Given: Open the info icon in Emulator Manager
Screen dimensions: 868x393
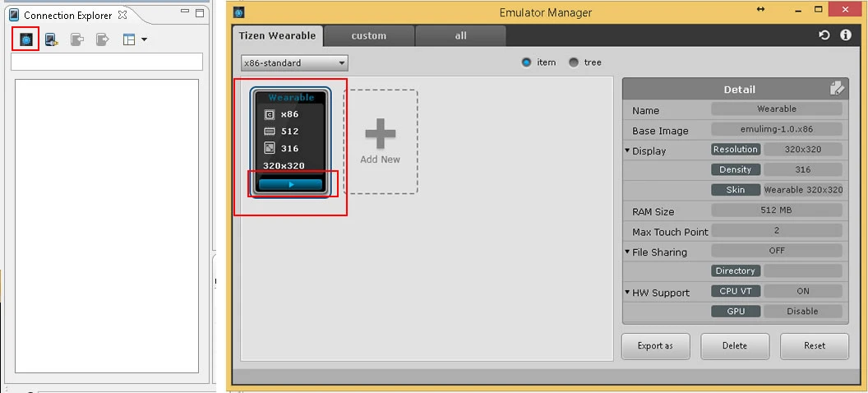Looking at the screenshot, I should (845, 35).
